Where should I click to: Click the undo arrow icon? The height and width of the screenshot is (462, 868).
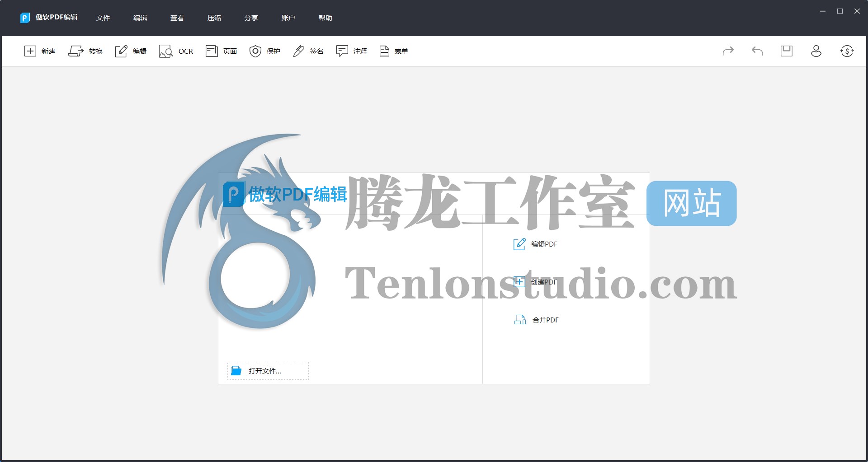(x=757, y=51)
